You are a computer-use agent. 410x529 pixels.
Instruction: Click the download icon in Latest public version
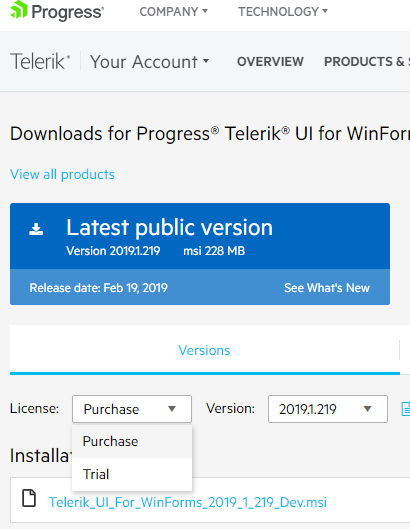point(36,229)
